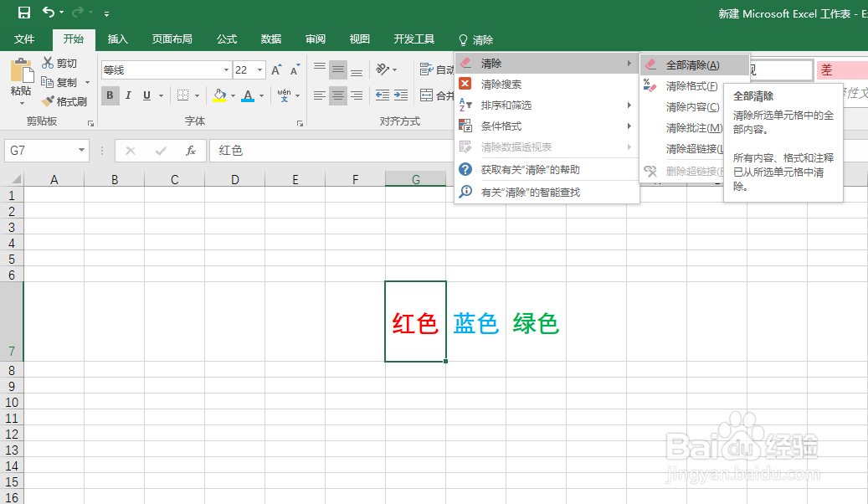Image resolution: width=868 pixels, height=504 pixels.
Task: Apply the yellow fill color bucket
Action: pyautogui.click(x=220, y=95)
